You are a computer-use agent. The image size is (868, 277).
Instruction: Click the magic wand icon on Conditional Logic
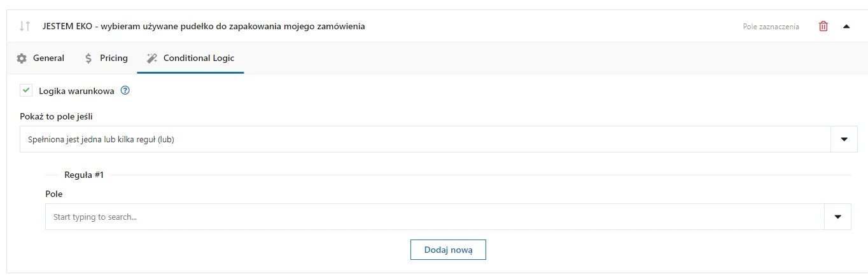point(151,58)
